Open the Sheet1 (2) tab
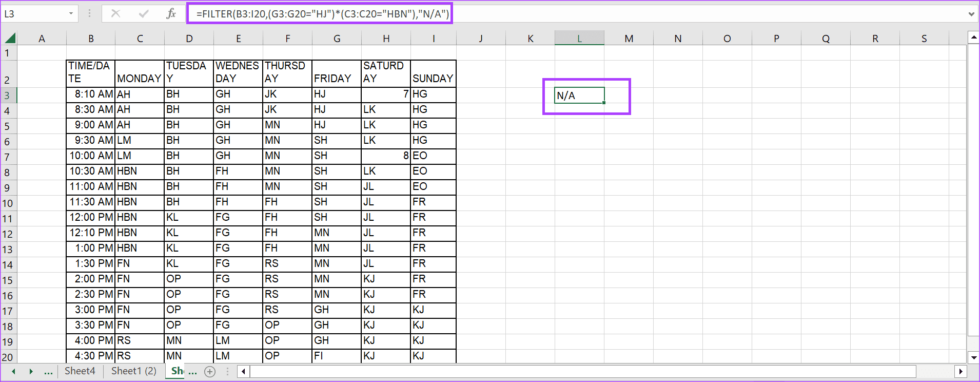Image resolution: width=980 pixels, height=382 pixels. point(134,371)
